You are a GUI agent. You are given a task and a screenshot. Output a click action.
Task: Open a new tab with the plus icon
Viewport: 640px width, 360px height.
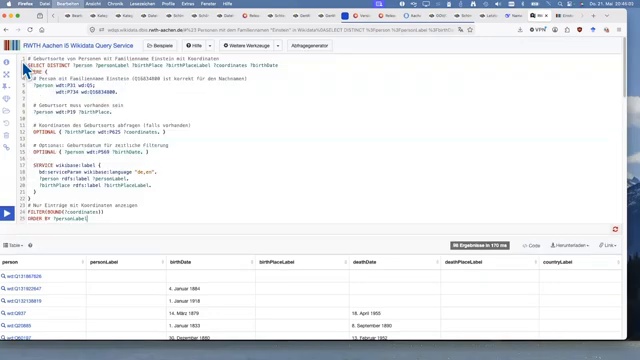point(593,16)
